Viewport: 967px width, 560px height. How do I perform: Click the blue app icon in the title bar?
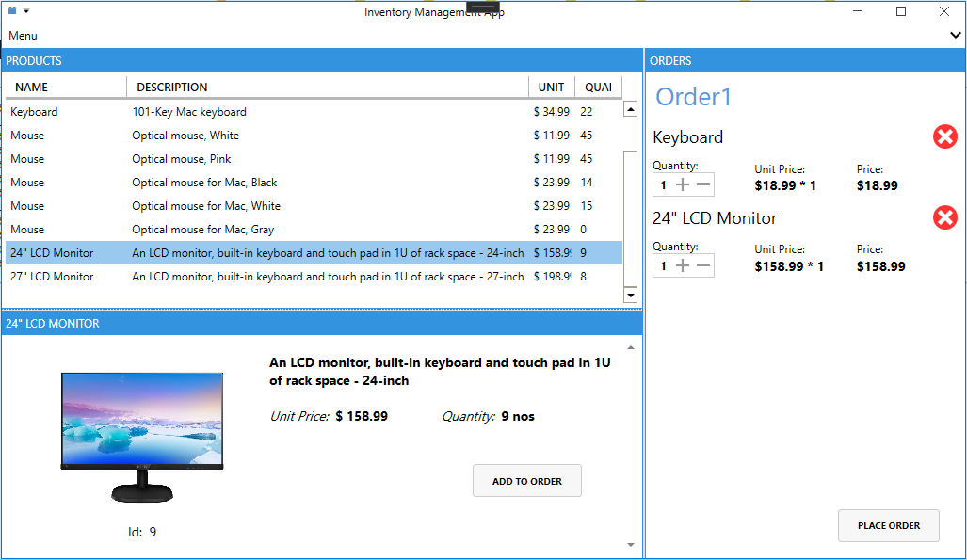pyautogui.click(x=10, y=10)
